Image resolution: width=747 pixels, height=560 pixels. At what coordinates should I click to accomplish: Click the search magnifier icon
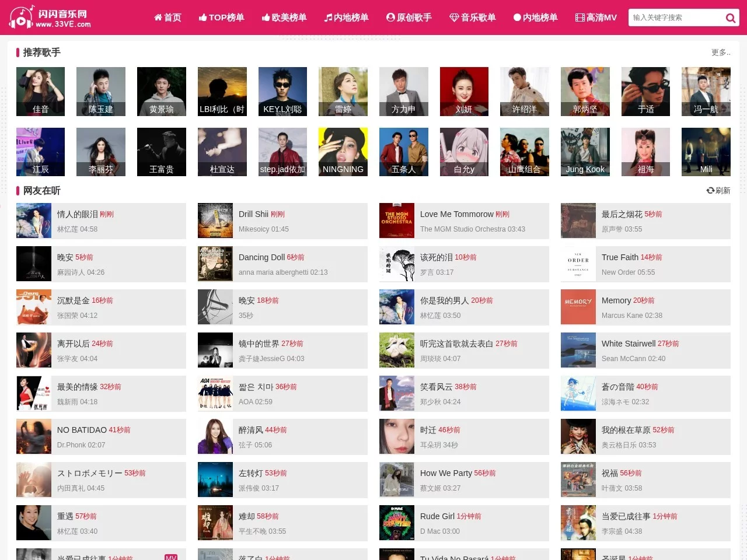click(730, 18)
